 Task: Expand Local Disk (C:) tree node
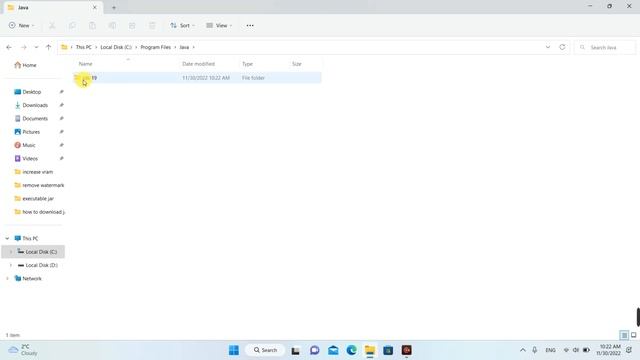point(11,252)
